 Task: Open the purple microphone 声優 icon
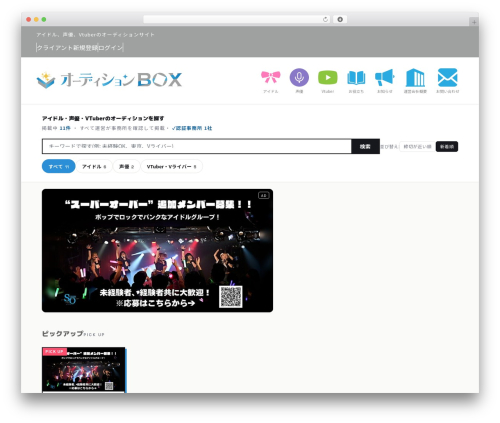pos(299,78)
